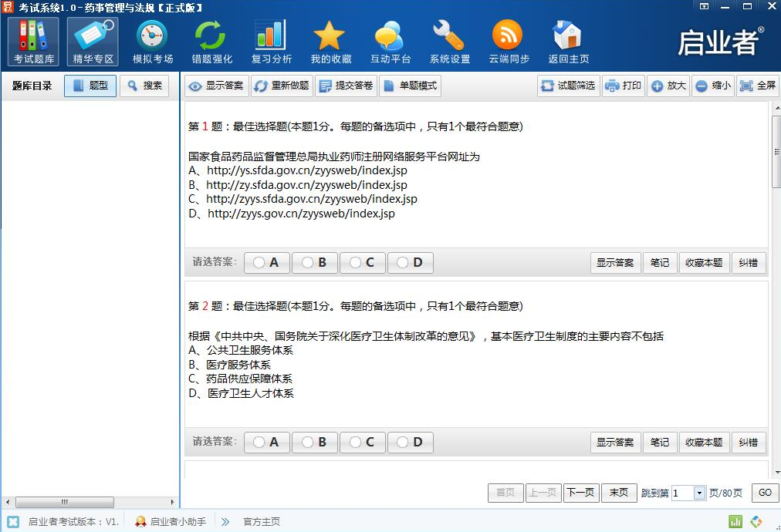Choose answer D for question 1
This screenshot has width=781, height=532.
[410, 263]
